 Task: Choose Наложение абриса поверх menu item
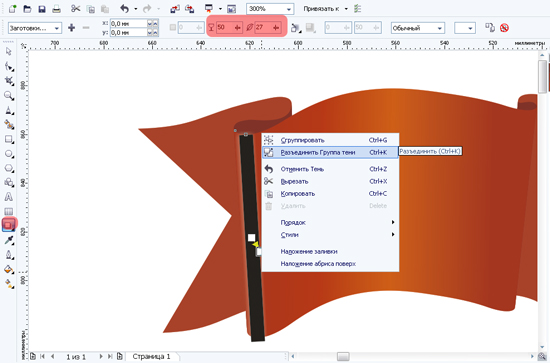[x=330, y=264]
